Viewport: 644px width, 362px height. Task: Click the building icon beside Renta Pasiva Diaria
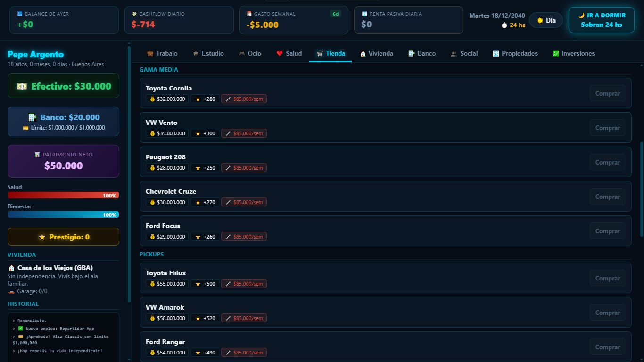coord(364,14)
